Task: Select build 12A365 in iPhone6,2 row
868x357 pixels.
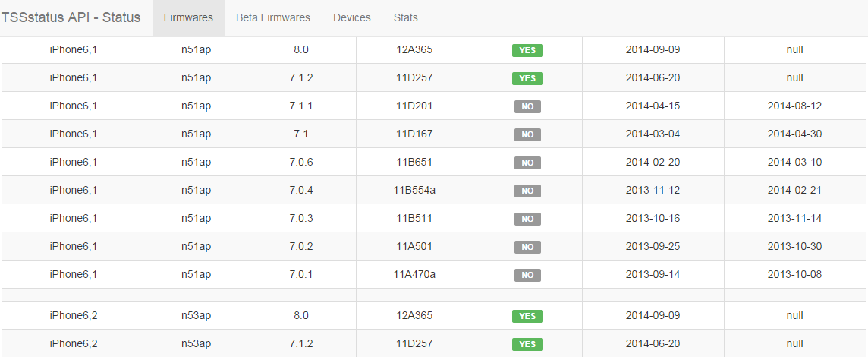Action: [x=414, y=315]
